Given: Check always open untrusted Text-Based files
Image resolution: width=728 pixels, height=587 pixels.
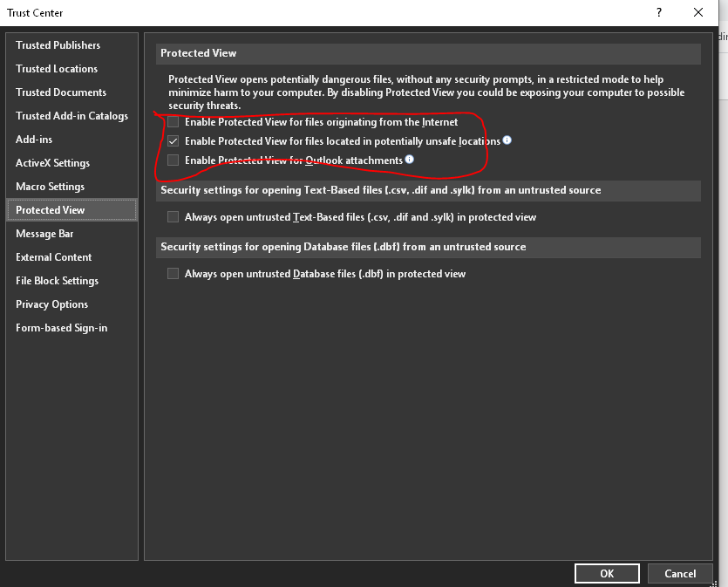Looking at the screenshot, I should coord(173,217).
